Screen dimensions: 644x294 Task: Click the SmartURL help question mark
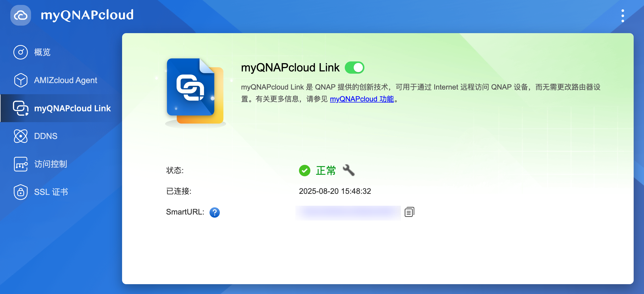(215, 212)
